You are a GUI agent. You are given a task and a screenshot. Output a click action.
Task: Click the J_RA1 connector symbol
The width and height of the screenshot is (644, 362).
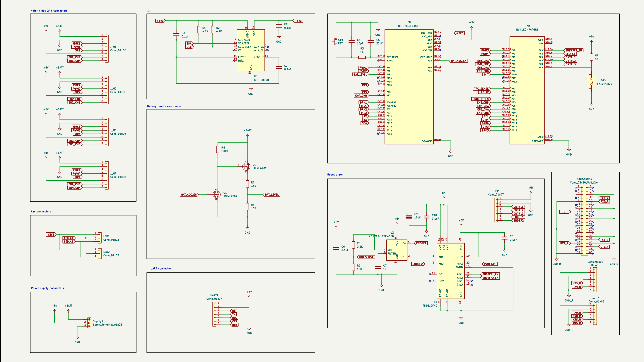tap(496, 210)
